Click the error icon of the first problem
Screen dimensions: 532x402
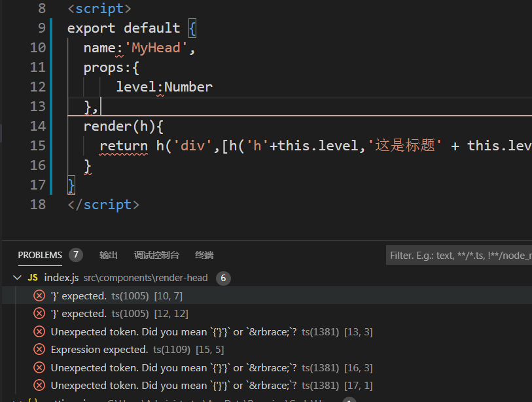click(39, 295)
